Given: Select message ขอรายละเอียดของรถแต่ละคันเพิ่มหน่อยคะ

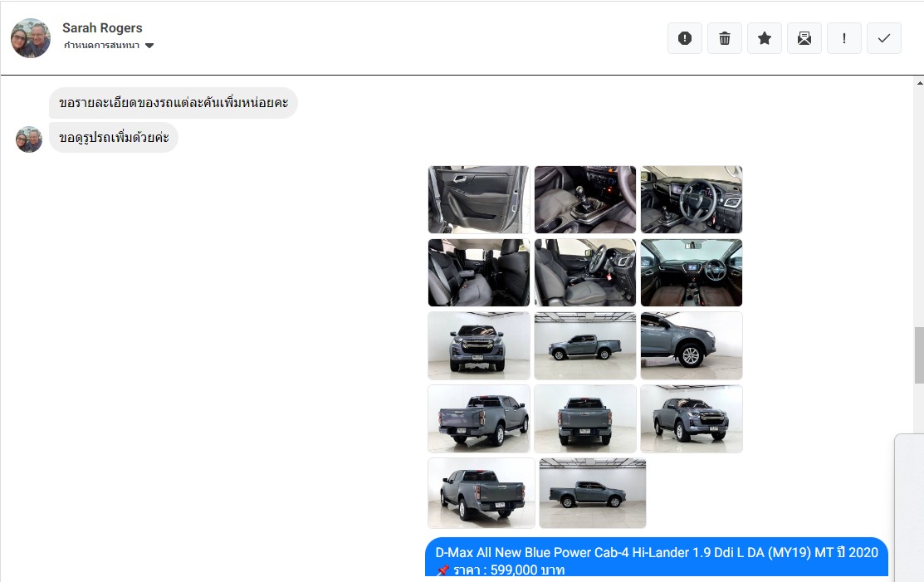Looking at the screenshot, I should click(x=174, y=103).
